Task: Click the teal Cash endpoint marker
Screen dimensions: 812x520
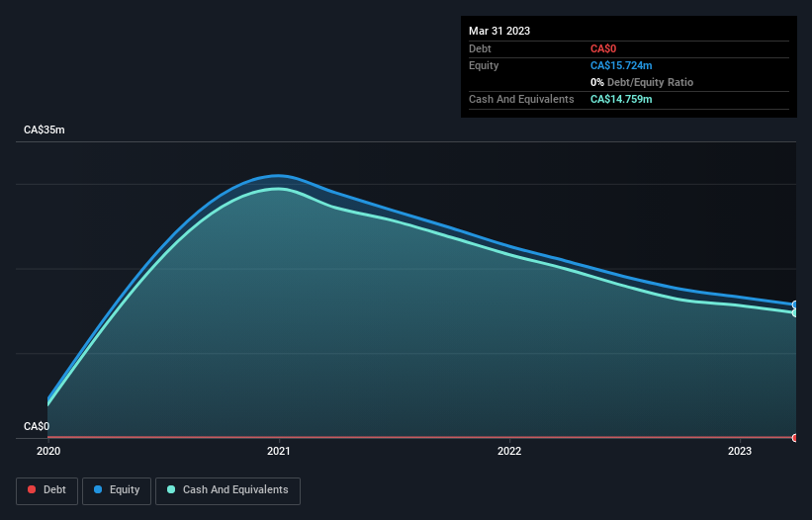Action: coord(795,313)
